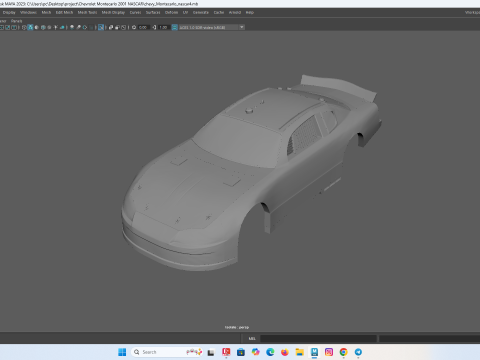Open the Curves menu

pos(135,12)
